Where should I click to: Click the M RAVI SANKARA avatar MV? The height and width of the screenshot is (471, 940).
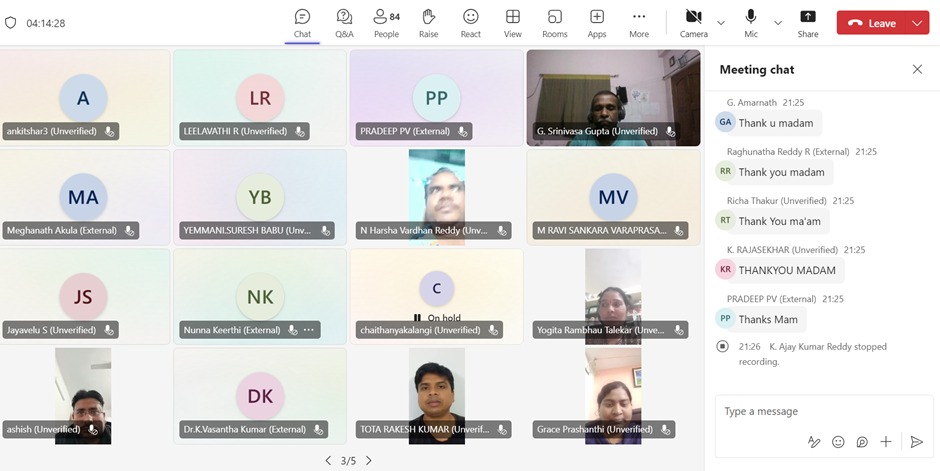pyautogui.click(x=613, y=197)
